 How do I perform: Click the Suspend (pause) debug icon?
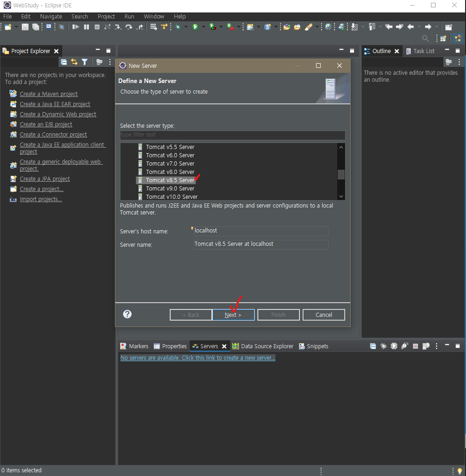[x=87, y=27]
